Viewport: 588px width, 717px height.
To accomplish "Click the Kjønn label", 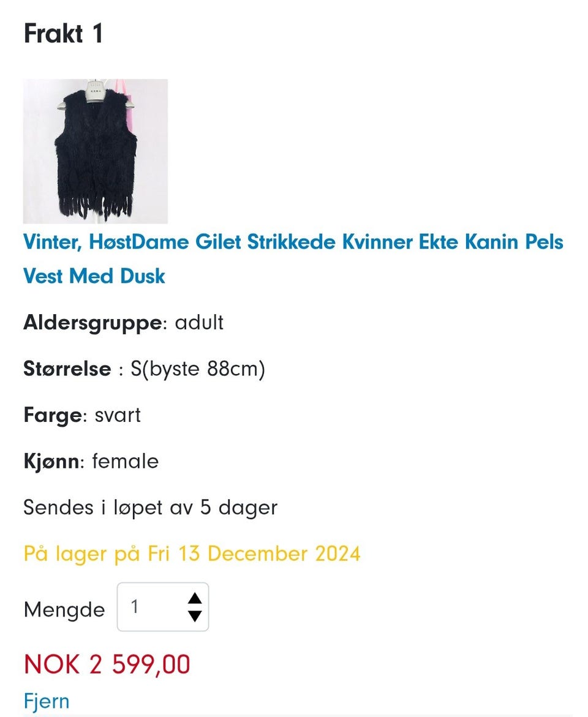I will [x=51, y=462].
